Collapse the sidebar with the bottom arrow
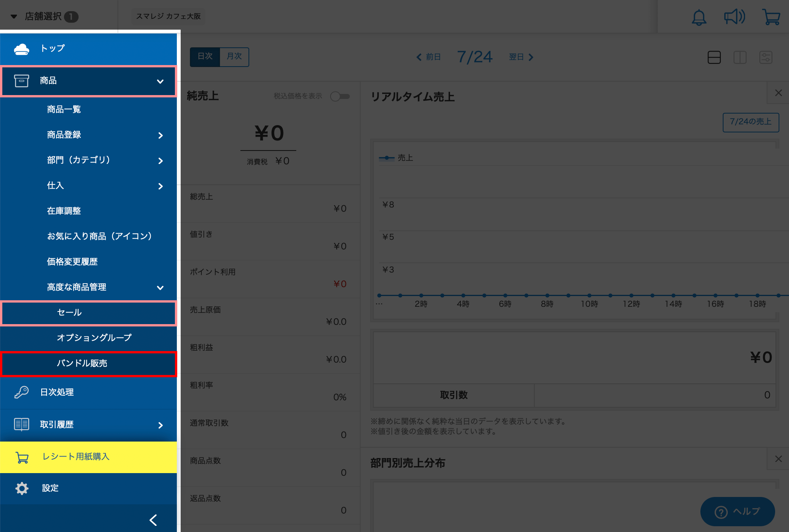 tap(153, 520)
